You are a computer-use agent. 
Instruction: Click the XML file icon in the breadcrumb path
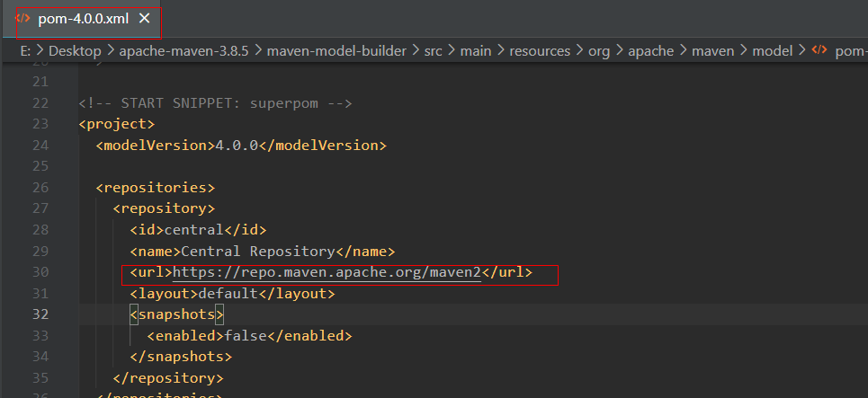[x=819, y=51]
